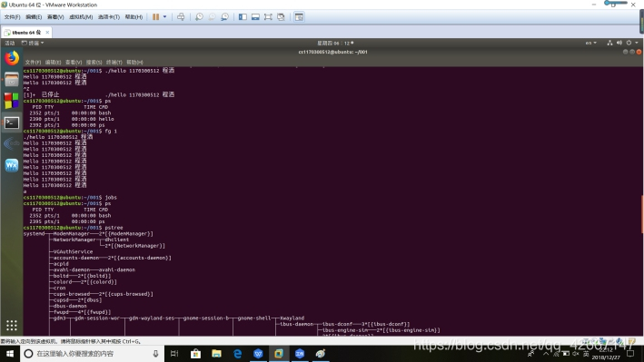Open the en input source dropdown
This screenshot has width=644, height=362.
click(591, 43)
